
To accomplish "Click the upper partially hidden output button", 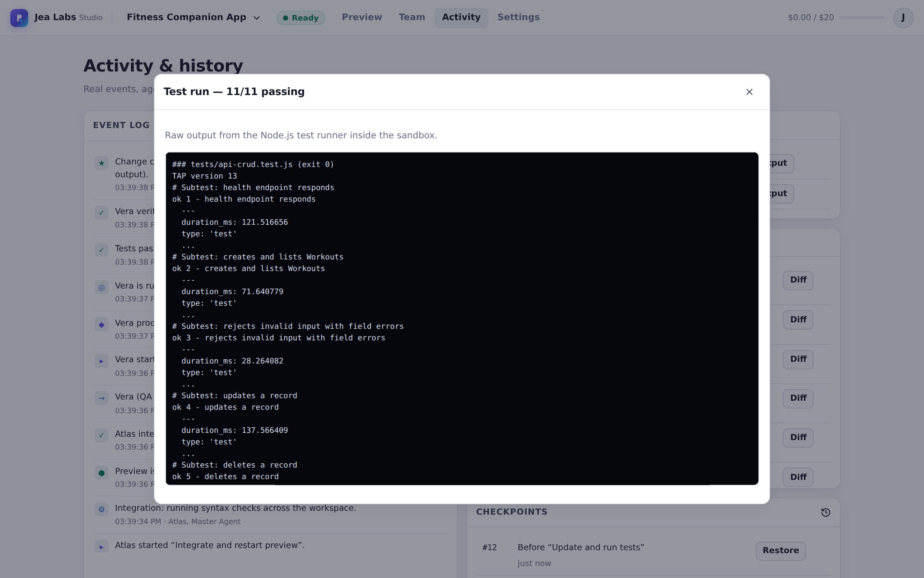I will [782, 164].
